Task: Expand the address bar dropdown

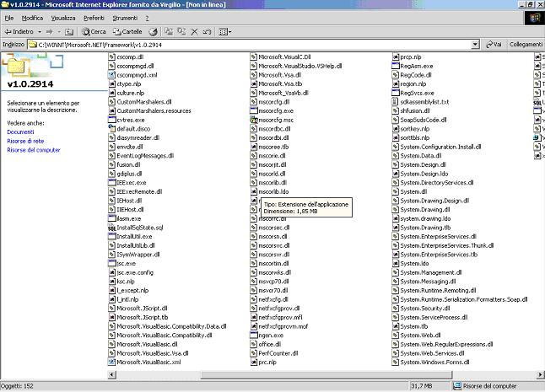Action: click(x=475, y=45)
